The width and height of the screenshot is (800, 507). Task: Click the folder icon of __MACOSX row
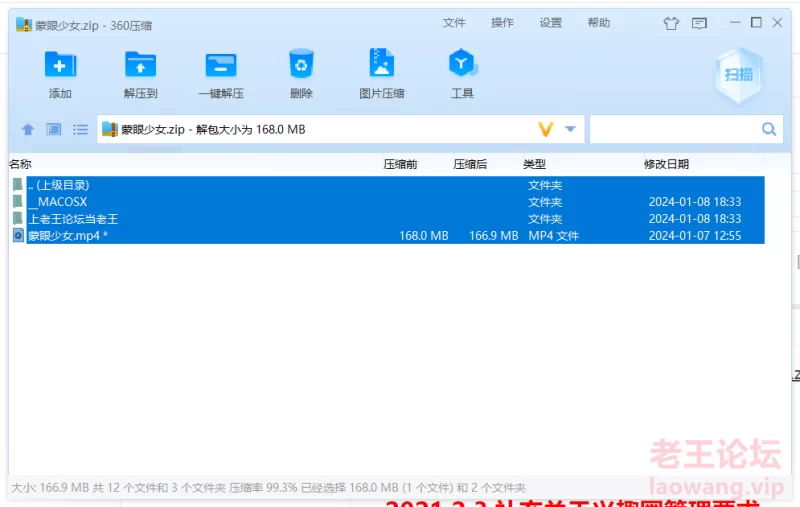pyautogui.click(x=18, y=201)
